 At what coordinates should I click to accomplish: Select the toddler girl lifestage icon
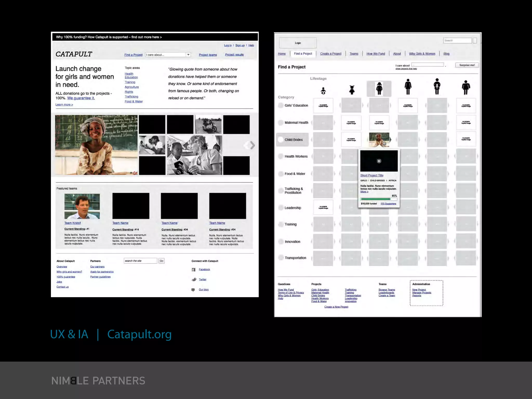352,90
